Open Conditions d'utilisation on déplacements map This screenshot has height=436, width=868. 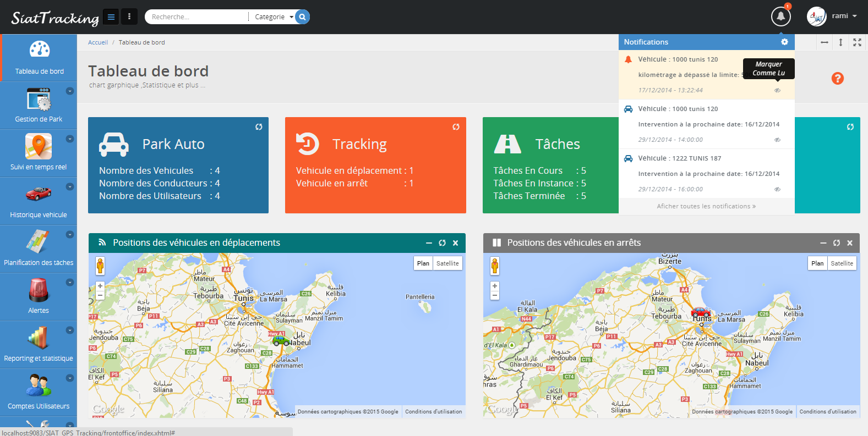tap(434, 411)
